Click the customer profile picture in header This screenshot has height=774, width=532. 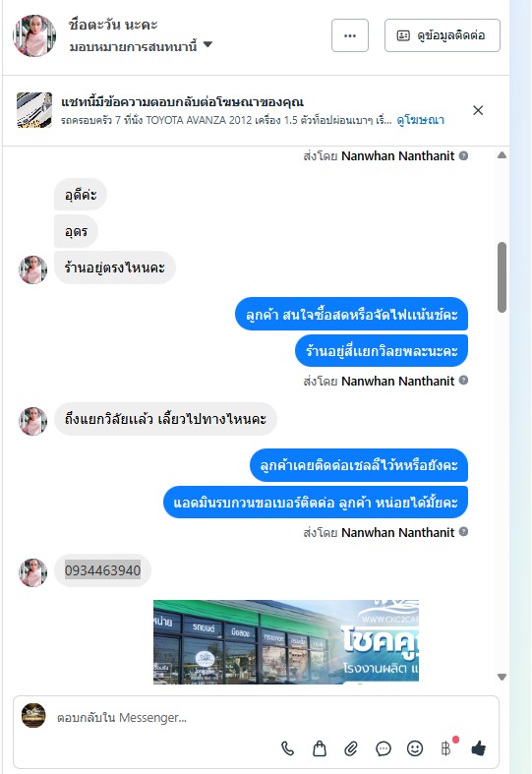[34, 35]
